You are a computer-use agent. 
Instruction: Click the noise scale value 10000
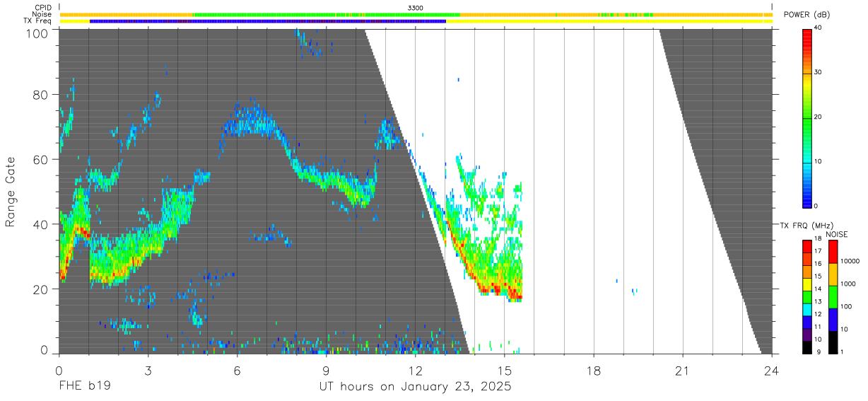850,262
